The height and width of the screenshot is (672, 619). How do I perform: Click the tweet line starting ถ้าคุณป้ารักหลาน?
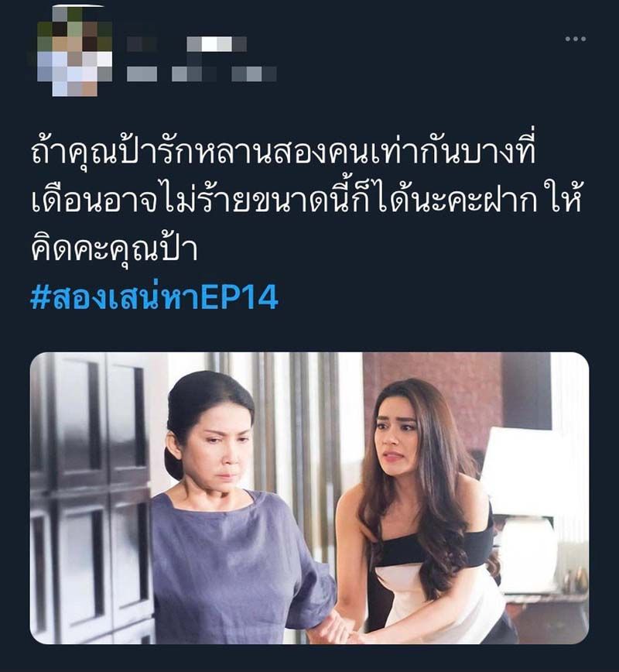pyautogui.click(x=283, y=152)
